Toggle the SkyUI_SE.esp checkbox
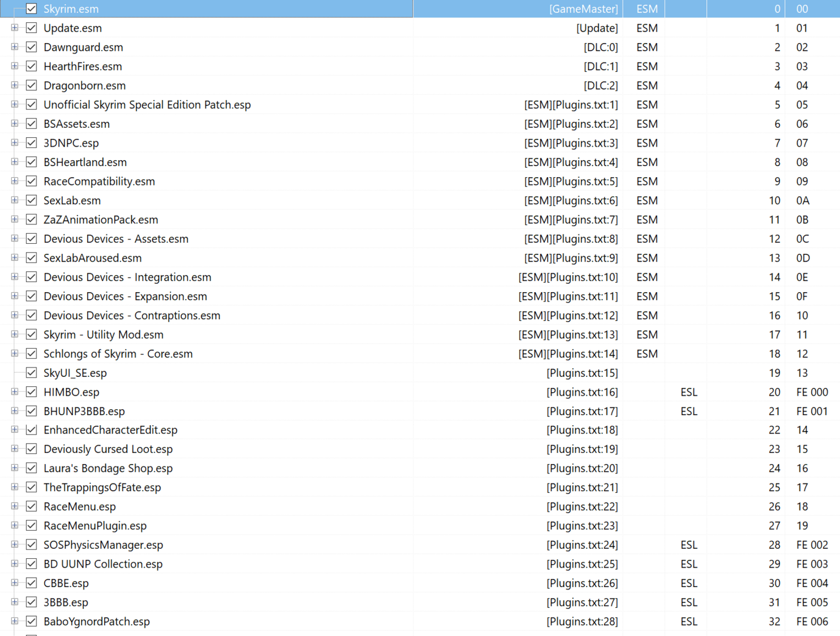840x636 pixels. click(32, 373)
